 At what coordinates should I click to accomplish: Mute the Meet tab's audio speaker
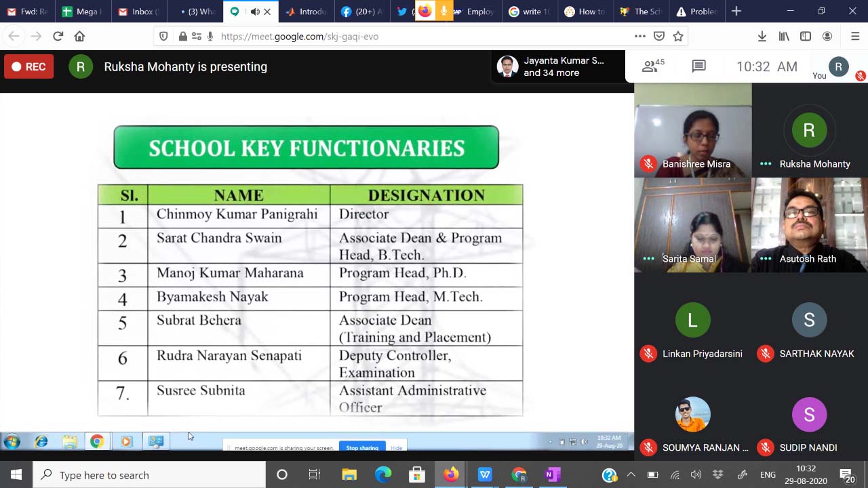point(254,12)
